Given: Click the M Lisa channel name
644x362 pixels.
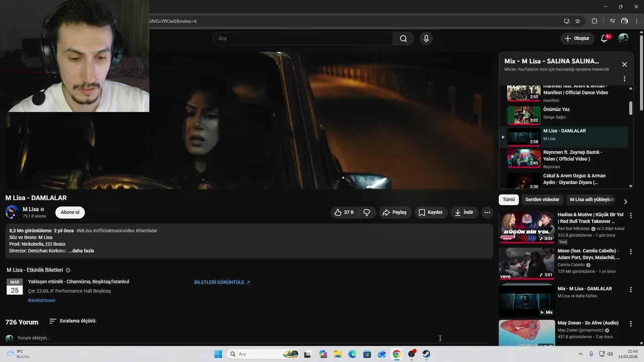Looking at the screenshot, I should point(31,209).
